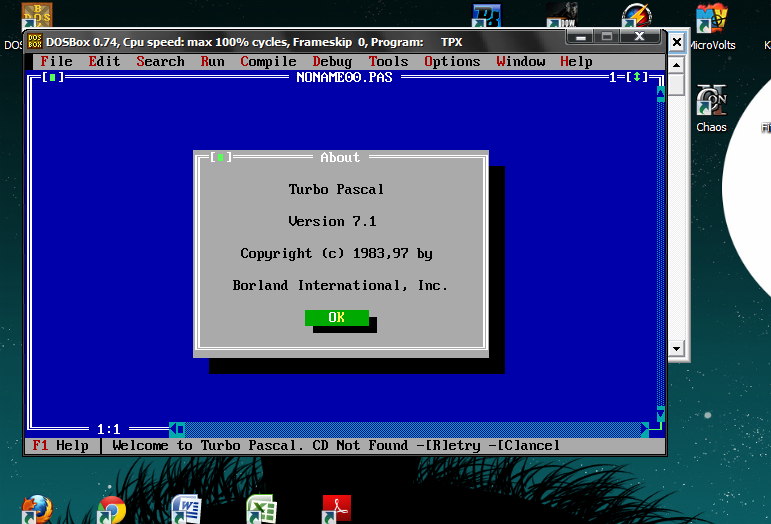771x524 pixels.
Task: Minimize the DOSBox window
Action: [580, 37]
